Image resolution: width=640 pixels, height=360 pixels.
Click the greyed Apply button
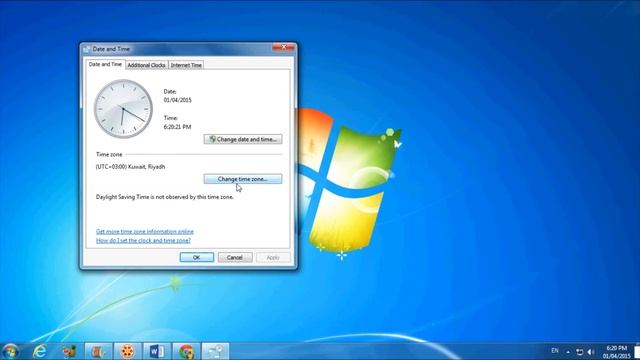pyautogui.click(x=273, y=257)
